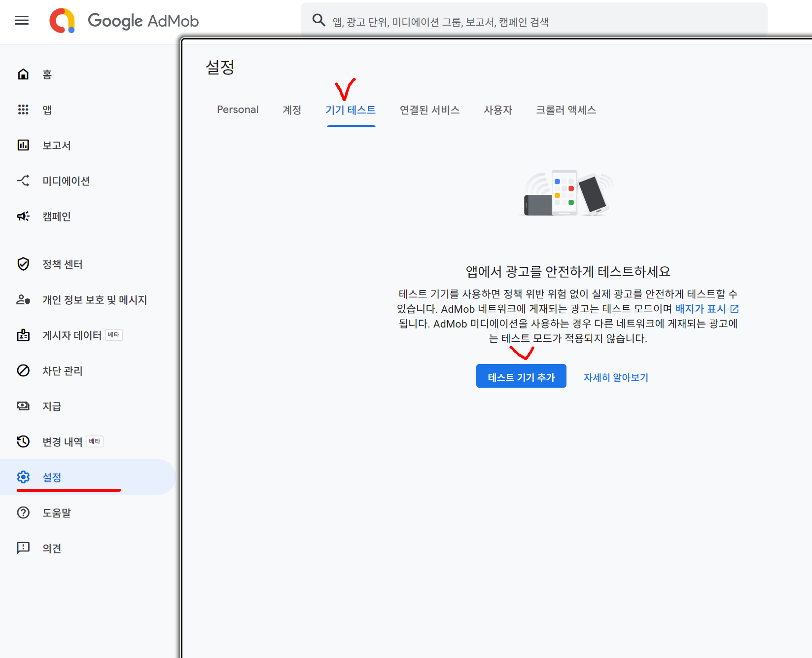Click the reports chart icon
This screenshot has width=812, height=658.
click(23, 145)
